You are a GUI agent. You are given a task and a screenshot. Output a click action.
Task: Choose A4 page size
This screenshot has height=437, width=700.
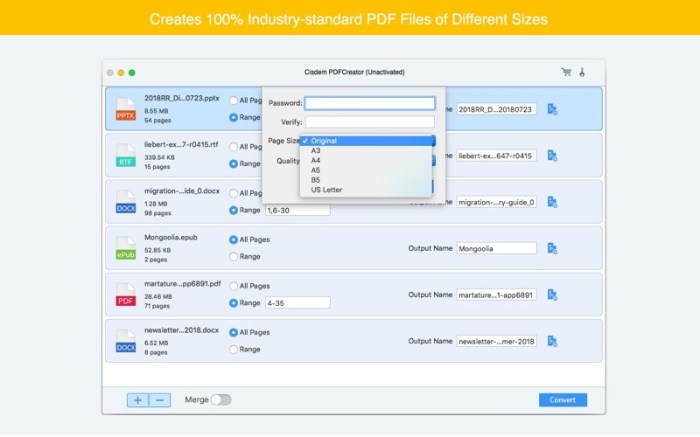[x=366, y=160]
